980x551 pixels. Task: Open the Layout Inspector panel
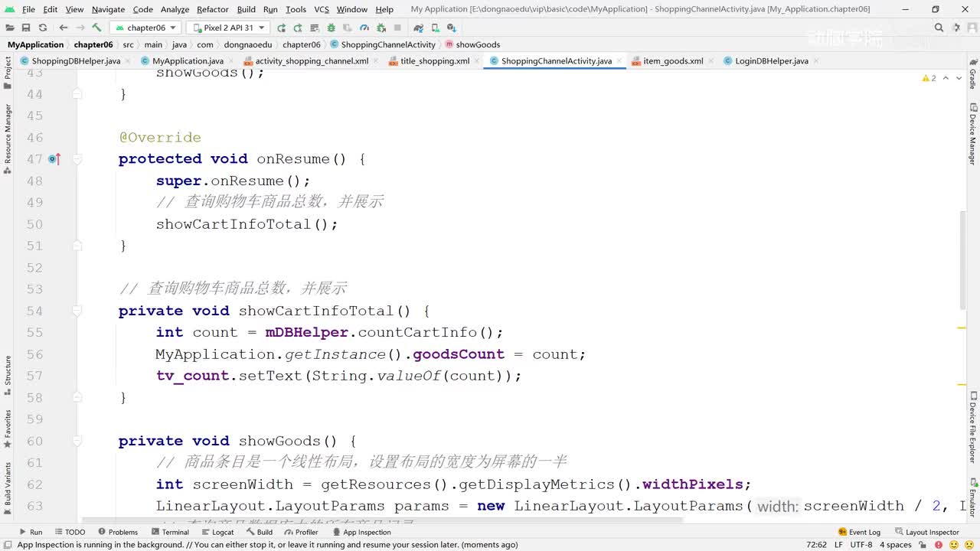[926, 532]
